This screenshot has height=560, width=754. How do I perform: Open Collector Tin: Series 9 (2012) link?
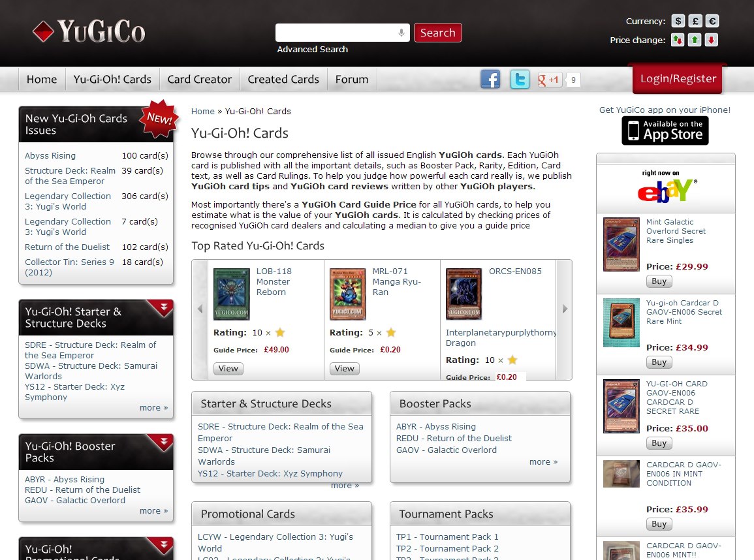pyautogui.click(x=69, y=267)
